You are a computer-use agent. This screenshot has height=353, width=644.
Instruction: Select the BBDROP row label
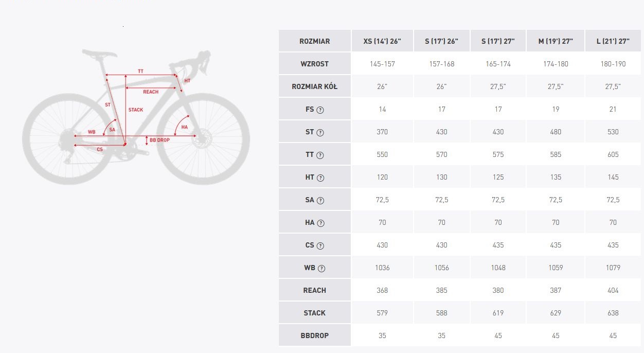[x=315, y=336]
